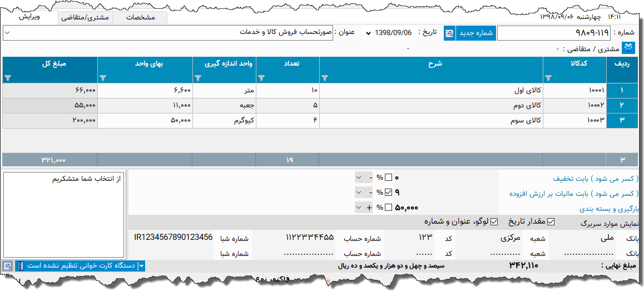Click the product code cell ۱۰۰۰۳
This screenshot has height=291, width=644.
point(574,120)
